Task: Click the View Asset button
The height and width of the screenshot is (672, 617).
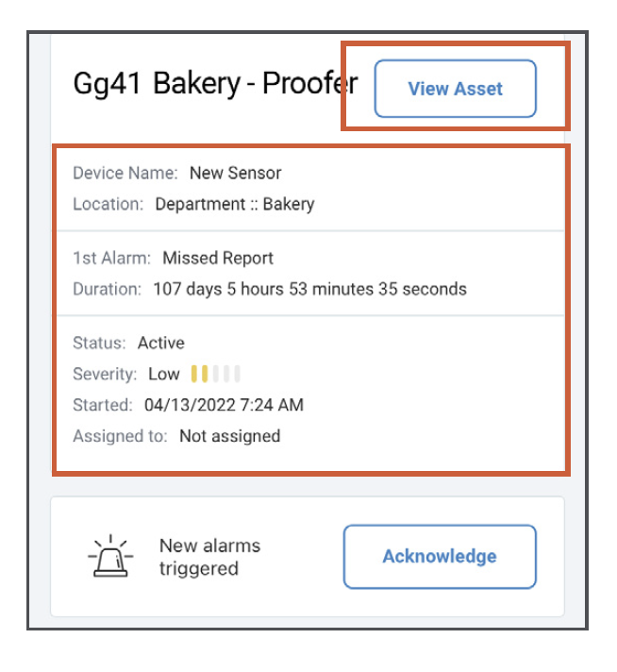Action: click(455, 89)
